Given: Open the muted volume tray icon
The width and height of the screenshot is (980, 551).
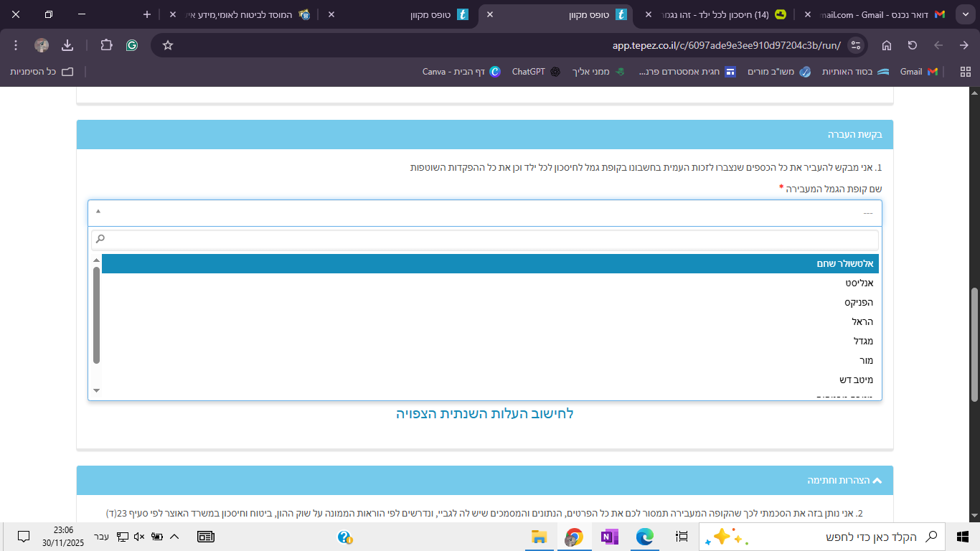Looking at the screenshot, I should pos(139,537).
